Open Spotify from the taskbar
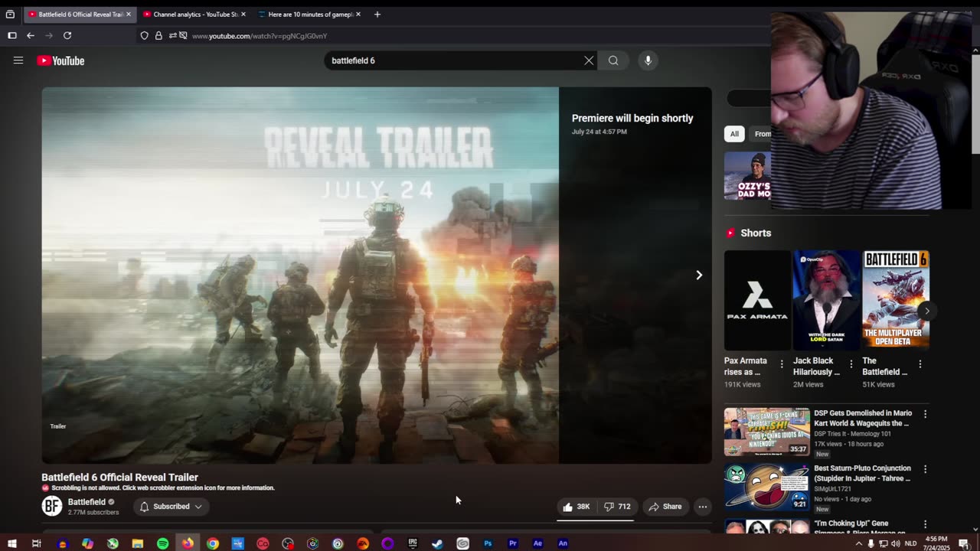This screenshot has height=551, width=980. tap(162, 543)
